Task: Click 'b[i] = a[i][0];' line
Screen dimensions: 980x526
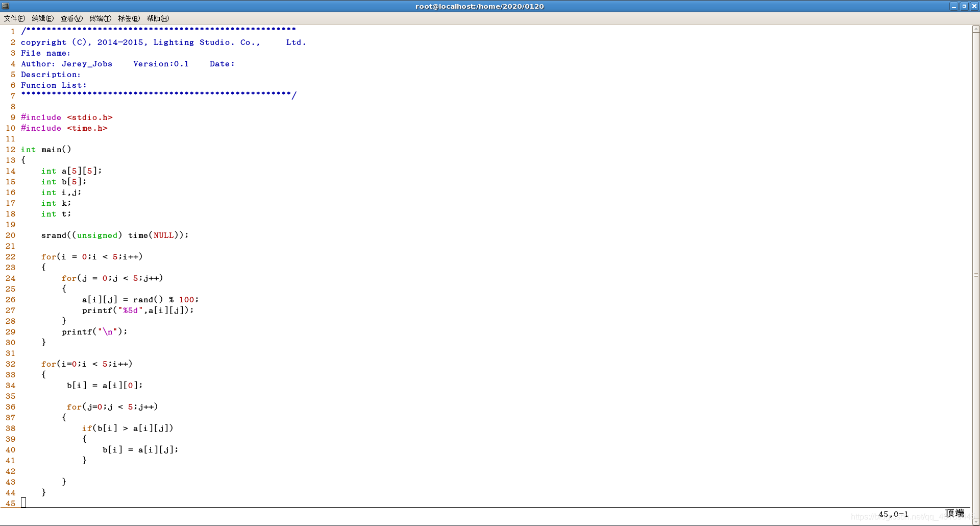Action: [105, 386]
